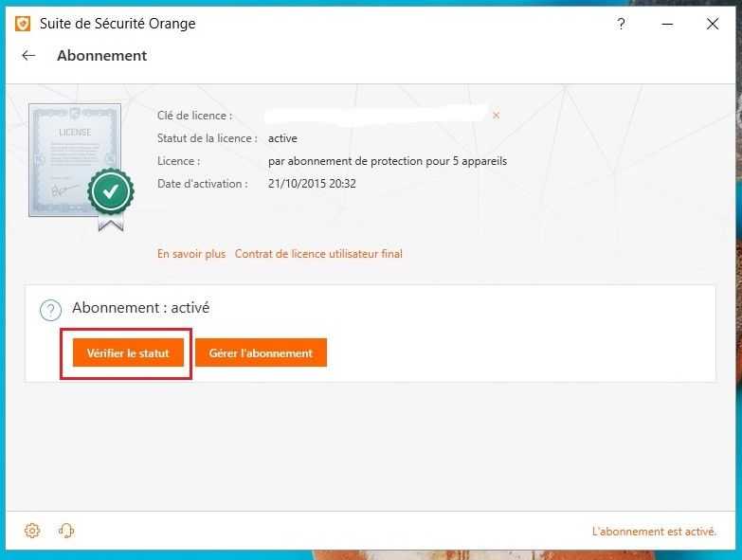This screenshot has width=742, height=560.
Task: Click the Suite de Sécurité Orange title
Action: 118,24
